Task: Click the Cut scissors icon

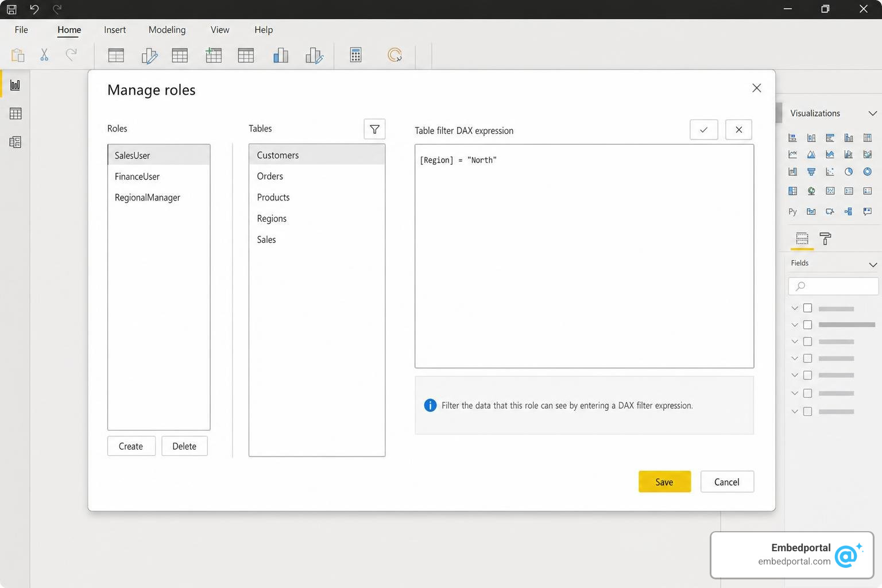Action: point(44,55)
